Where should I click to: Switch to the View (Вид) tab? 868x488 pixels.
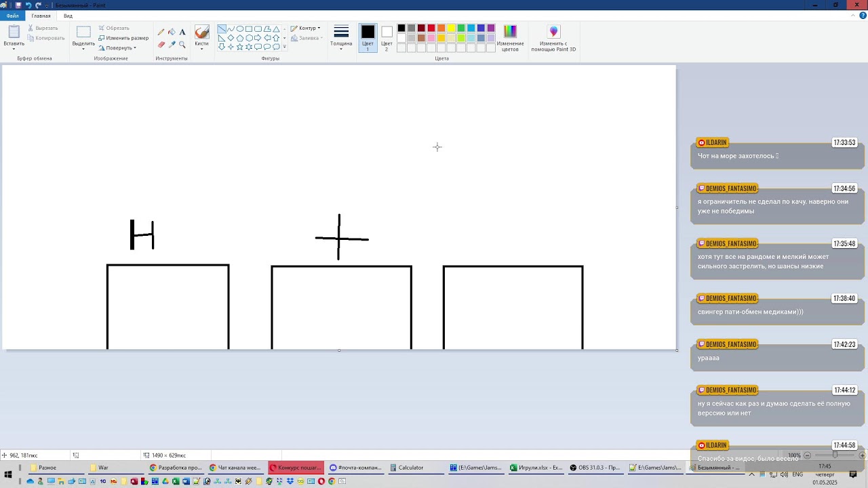68,16
